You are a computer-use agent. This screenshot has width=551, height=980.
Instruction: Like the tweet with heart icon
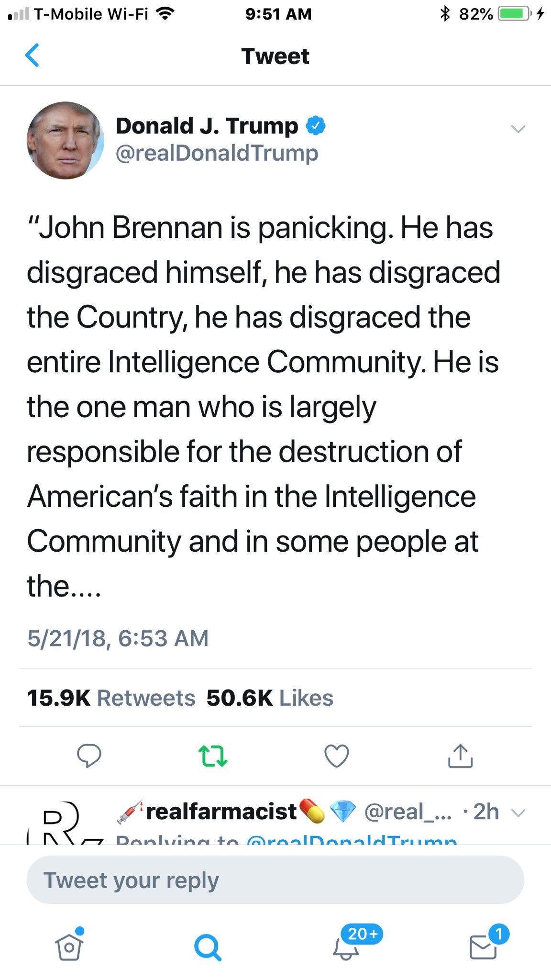pyautogui.click(x=337, y=756)
